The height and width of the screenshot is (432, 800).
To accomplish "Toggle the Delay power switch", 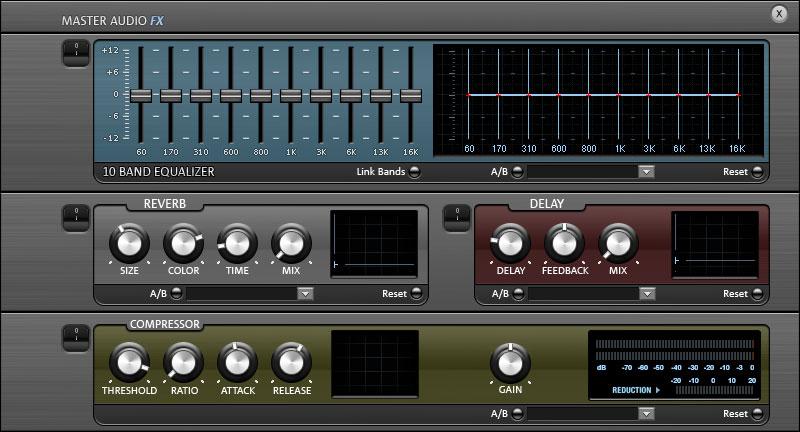I will click(457, 218).
